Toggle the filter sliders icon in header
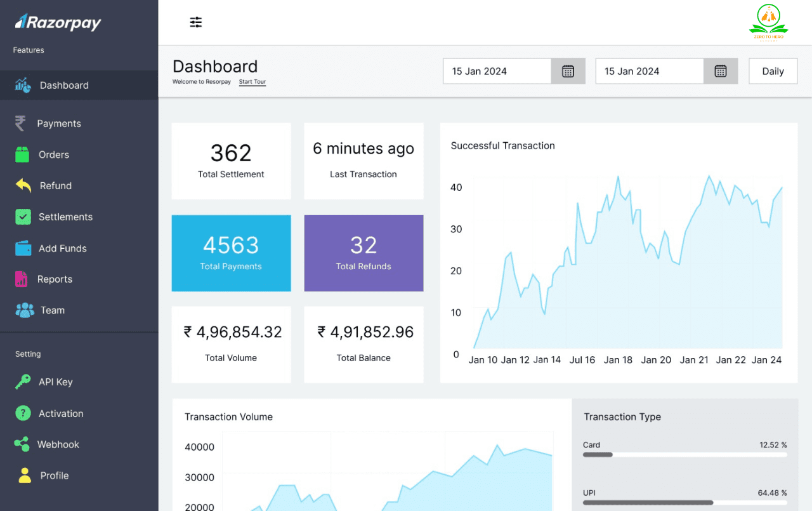 point(196,23)
